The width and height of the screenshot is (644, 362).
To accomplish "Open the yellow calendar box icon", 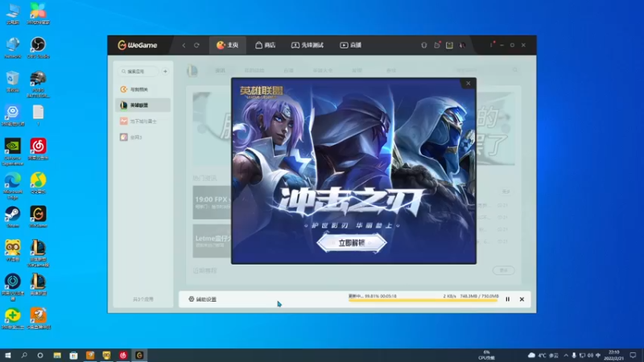I will pyautogui.click(x=449, y=45).
